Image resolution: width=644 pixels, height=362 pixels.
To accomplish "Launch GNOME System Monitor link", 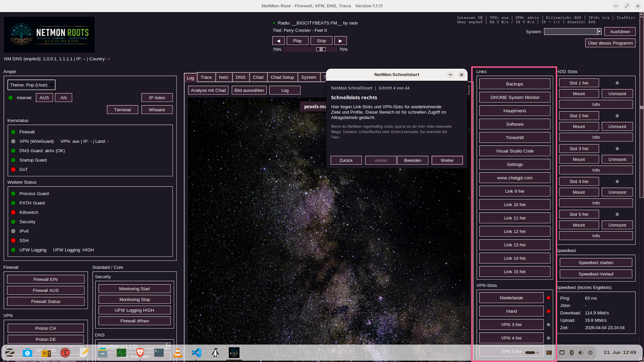I will click(x=515, y=98).
